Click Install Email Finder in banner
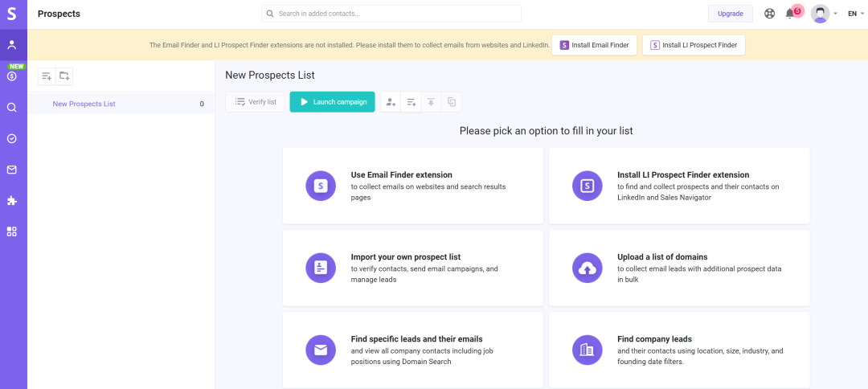 (595, 45)
